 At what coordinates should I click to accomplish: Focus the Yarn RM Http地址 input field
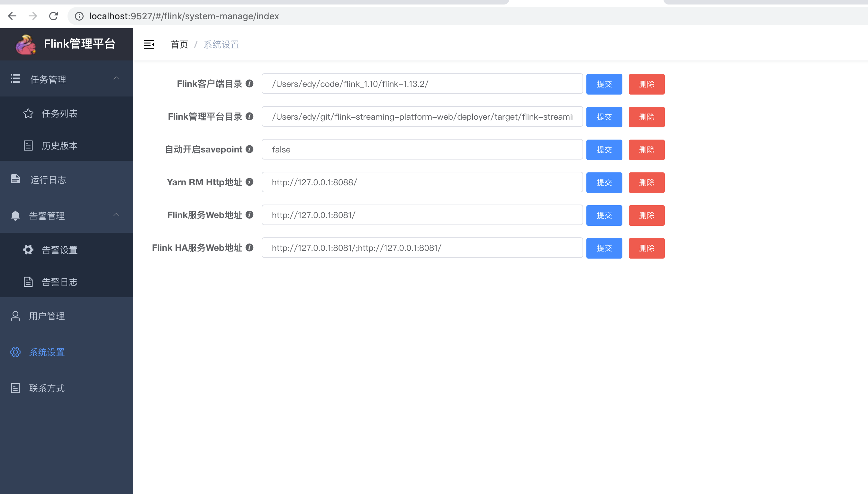(422, 182)
